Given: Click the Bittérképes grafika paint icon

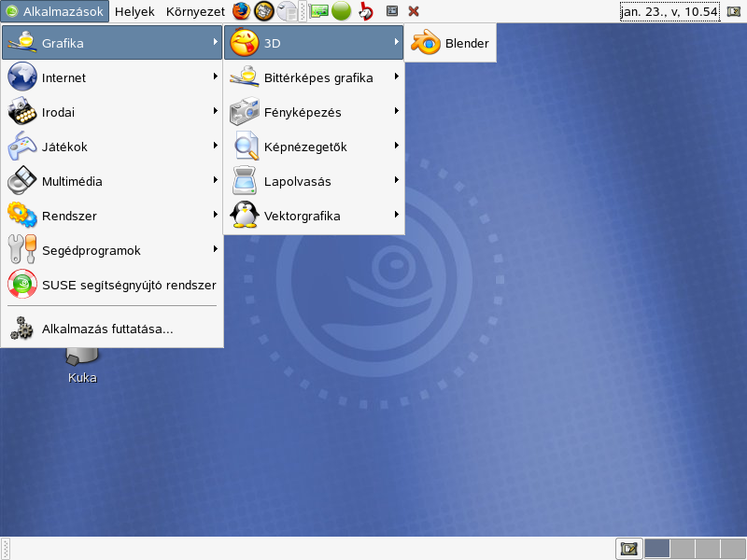Looking at the screenshot, I should 245,77.
